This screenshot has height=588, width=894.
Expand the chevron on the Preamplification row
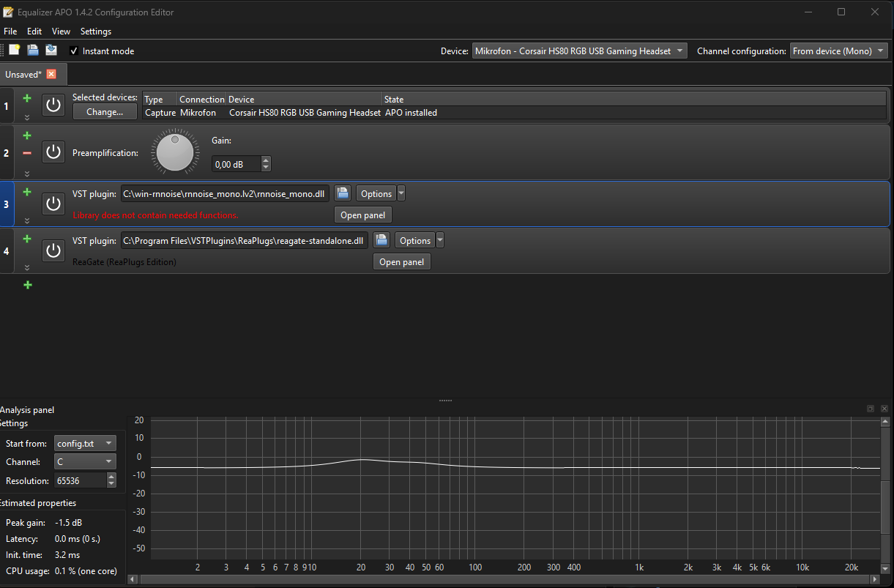coord(27,174)
